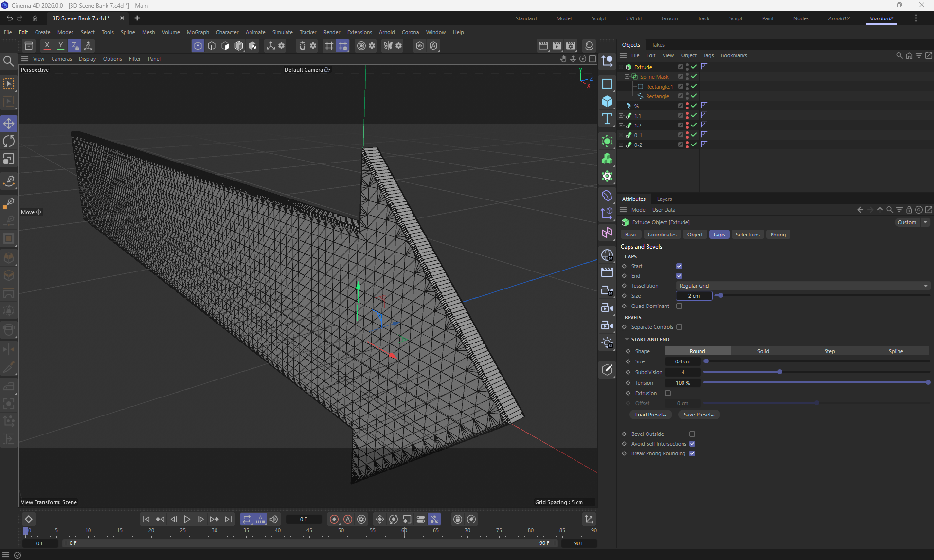The height and width of the screenshot is (560, 934).
Task: Select the Rotate tool
Action: click(x=9, y=141)
